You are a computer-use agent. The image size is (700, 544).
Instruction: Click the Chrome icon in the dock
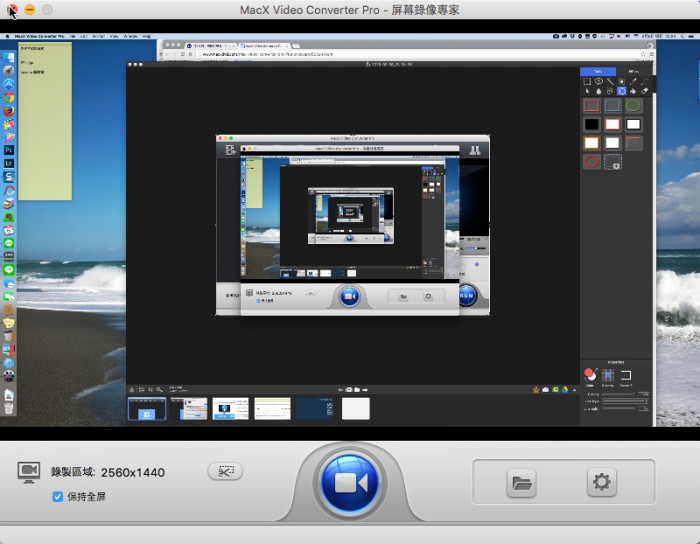pos(9,98)
